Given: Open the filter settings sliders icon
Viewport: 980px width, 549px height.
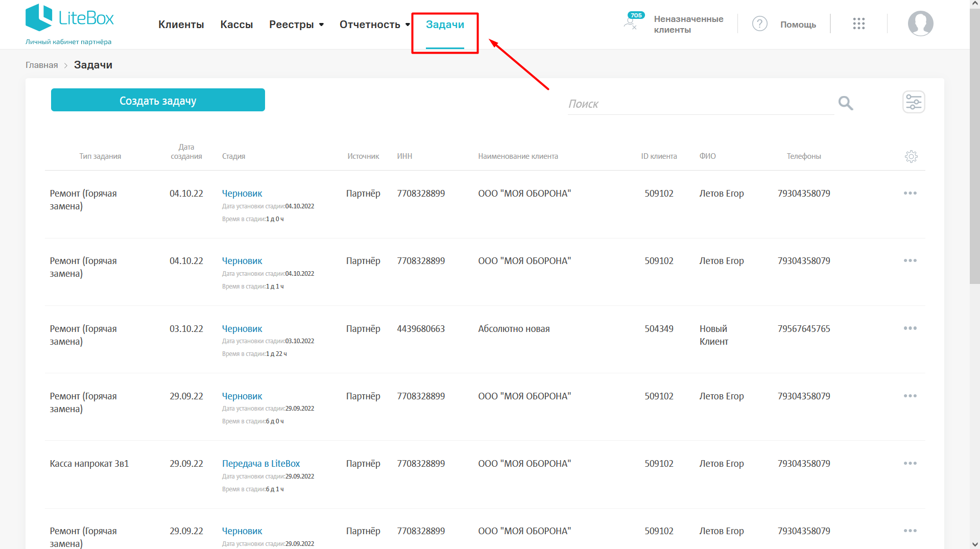Looking at the screenshot, I should pos(914,102).
